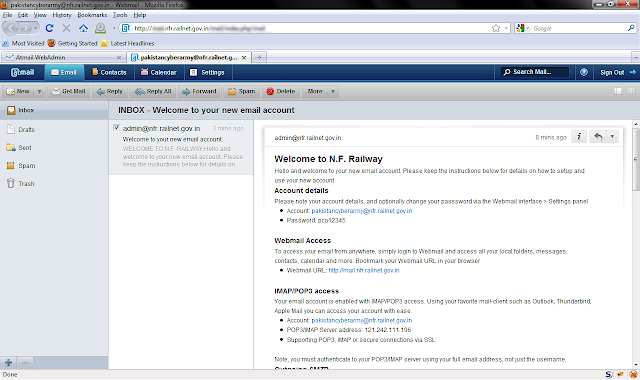Close the Atmail WebAdmin tab

[119, 58]
